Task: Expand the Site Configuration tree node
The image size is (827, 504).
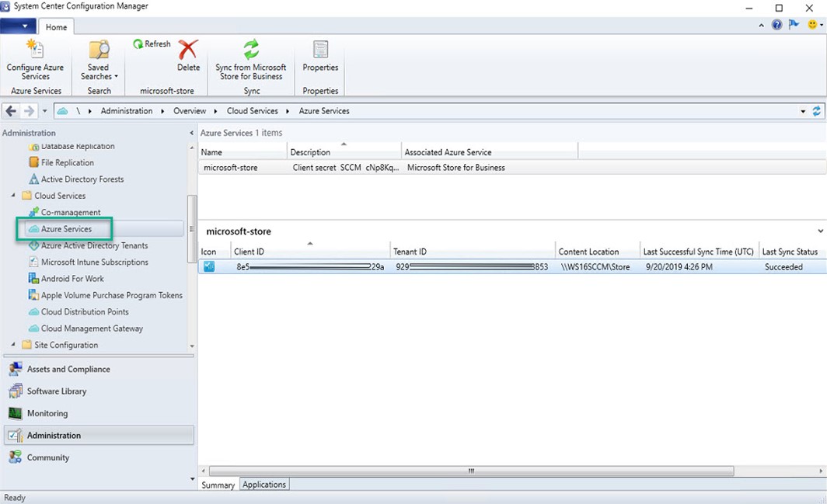Action: point(13,345)
